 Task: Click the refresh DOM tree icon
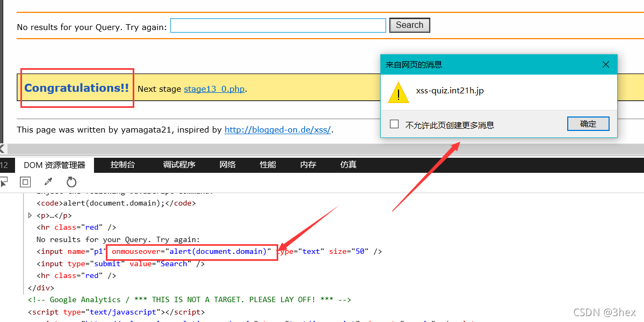[71, 182]
